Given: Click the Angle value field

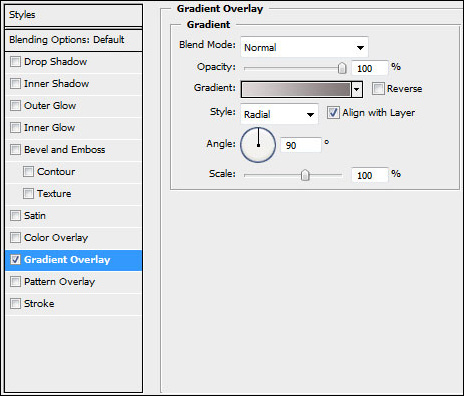Looking at the screenshot, I should [x=301, y=145].
